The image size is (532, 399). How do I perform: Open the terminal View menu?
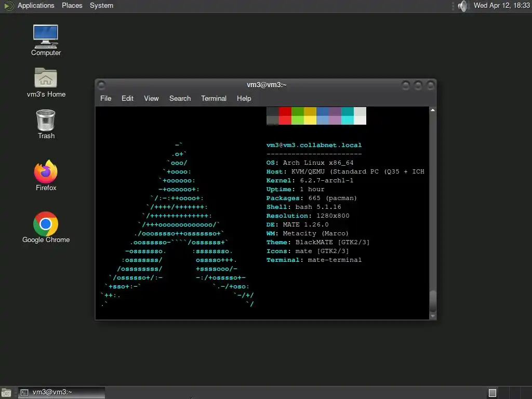click(151, 98)
